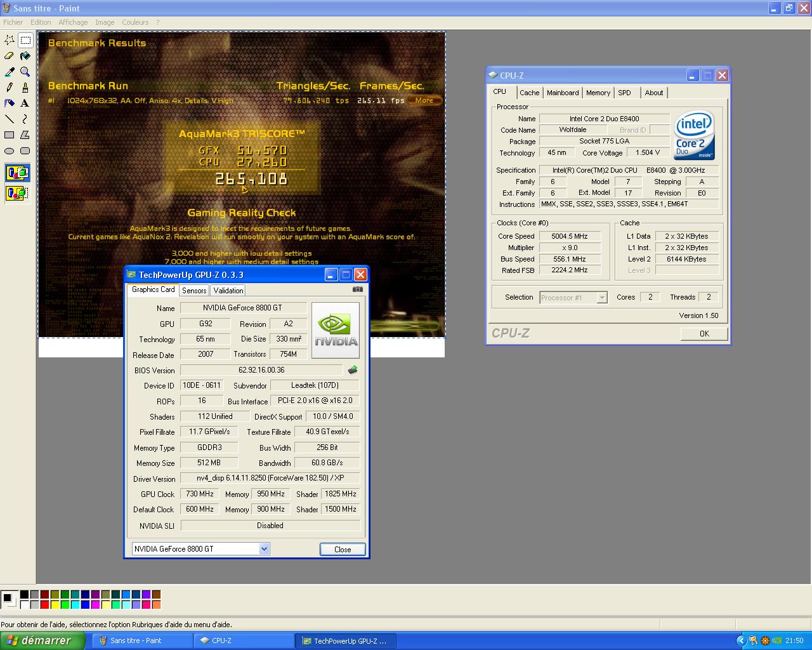Switch to the SPD tab in CPU-Z

tap(625, 93)
